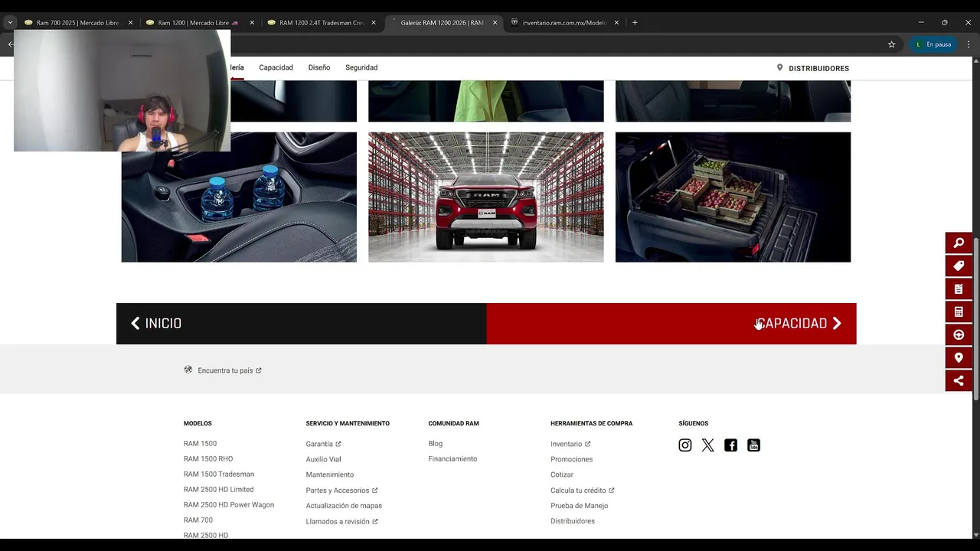Open Chrome three-dot menu
This screenshot has width=980, height=551.
(x=969, y=44)
